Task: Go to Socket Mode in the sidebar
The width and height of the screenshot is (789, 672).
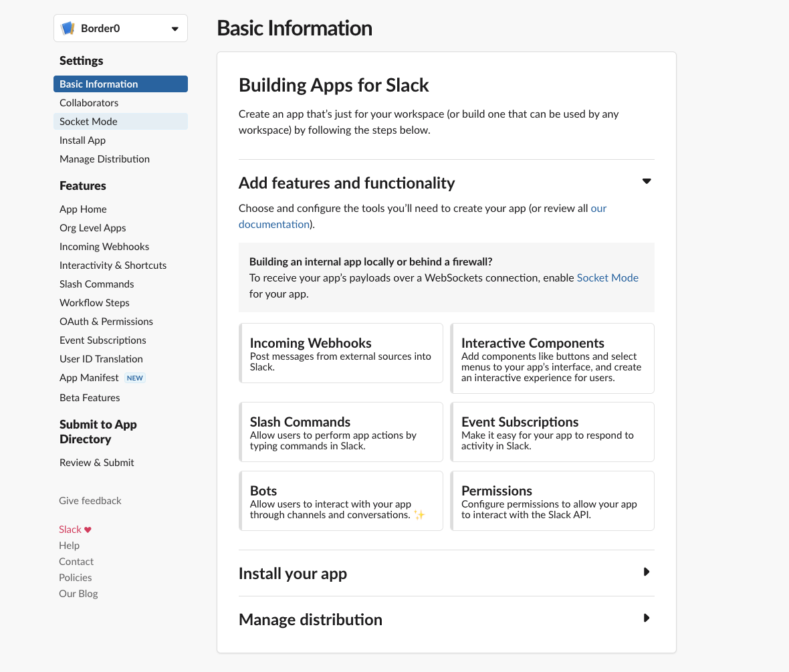Action: pyautogui.click(x=120, y=121)
